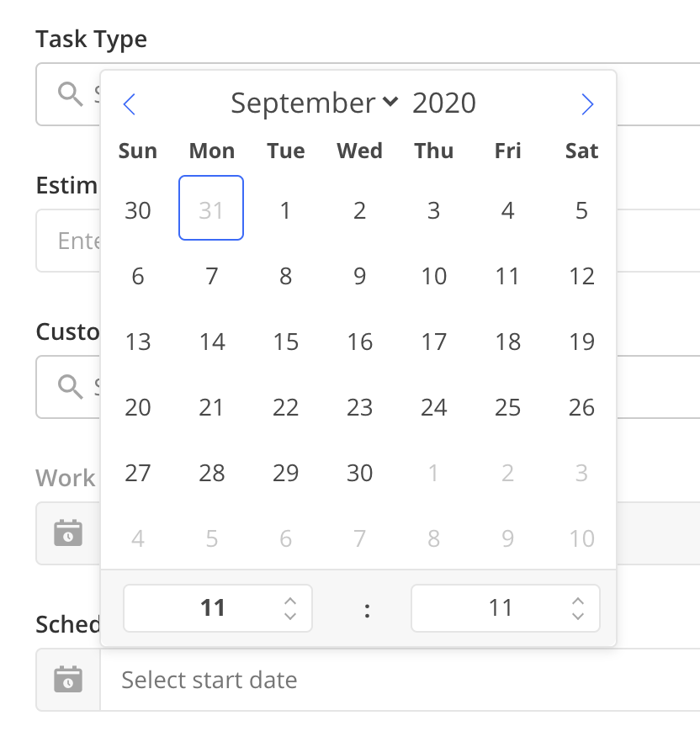Go to previous month arrow

click(130, 104)
